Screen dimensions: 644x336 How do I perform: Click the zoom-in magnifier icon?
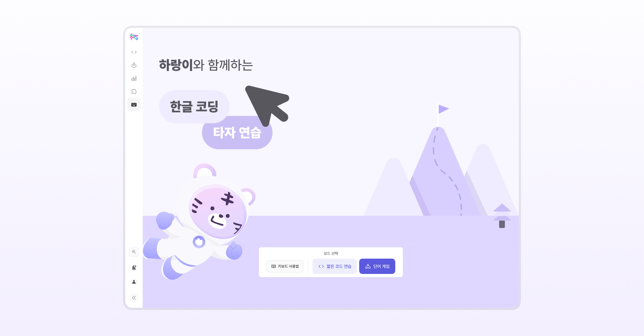coord(134,252)
